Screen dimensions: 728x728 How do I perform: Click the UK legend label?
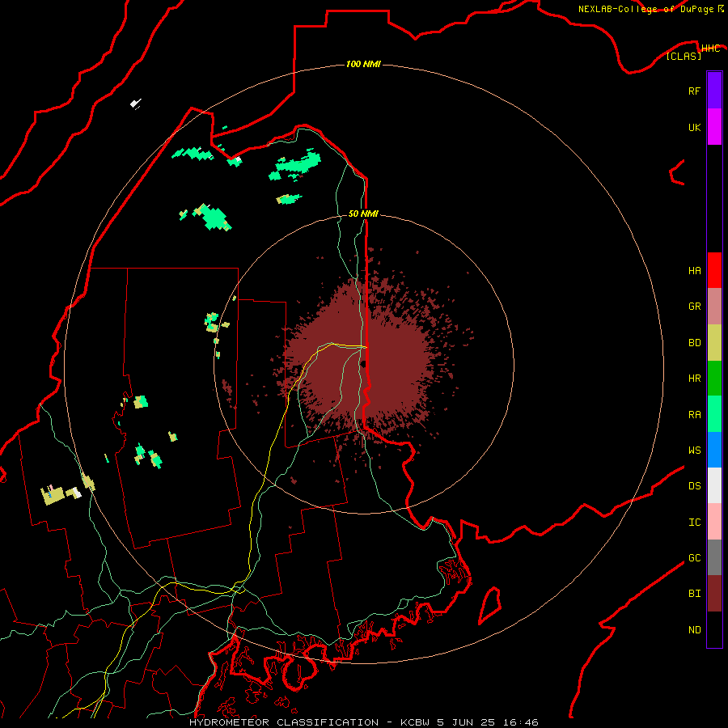pos(695,127)
